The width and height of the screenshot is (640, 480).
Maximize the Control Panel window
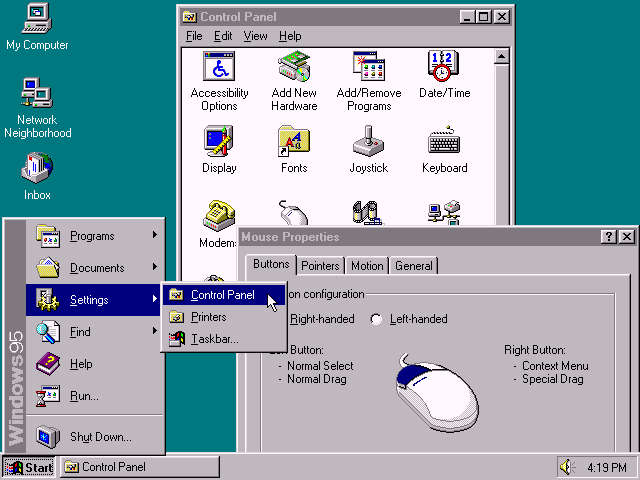(x=484, y=17)
